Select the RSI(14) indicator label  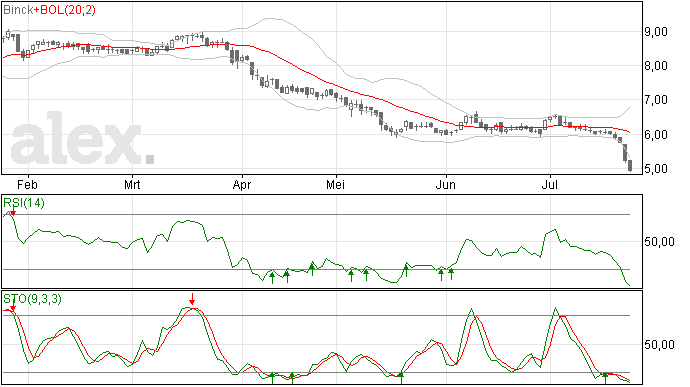(x=24, y=203)
